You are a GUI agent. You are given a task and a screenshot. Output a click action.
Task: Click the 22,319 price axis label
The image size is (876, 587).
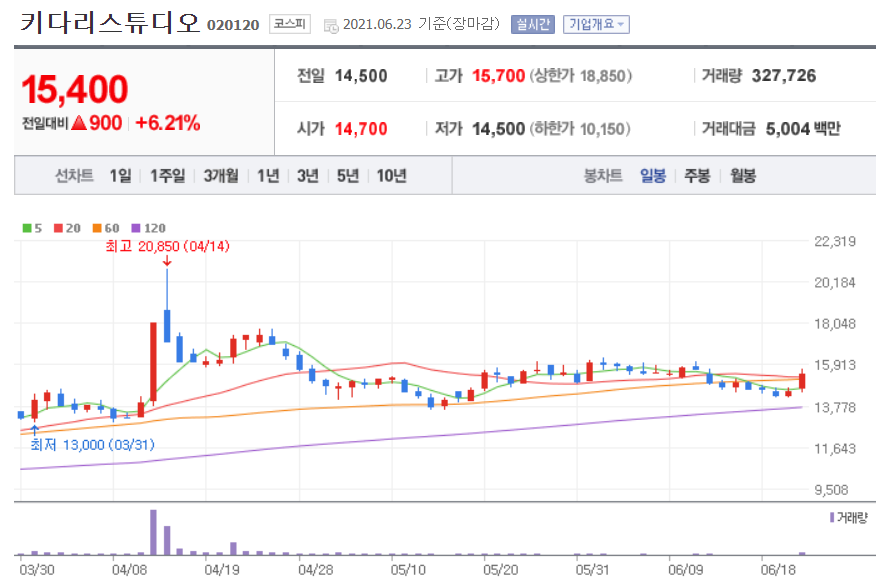(835, 242)
